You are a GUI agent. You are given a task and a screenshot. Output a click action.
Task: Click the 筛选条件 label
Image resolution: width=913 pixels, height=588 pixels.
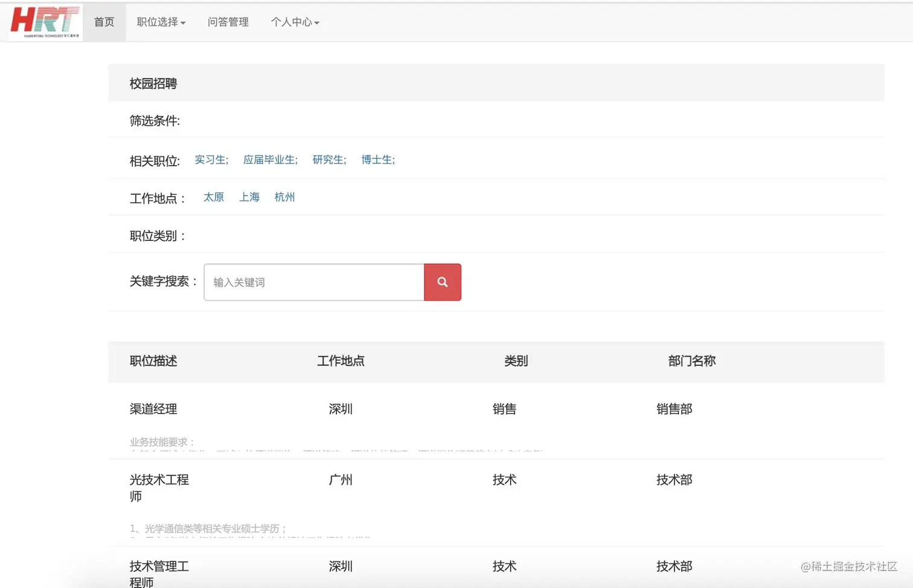(x=155, y=121)
